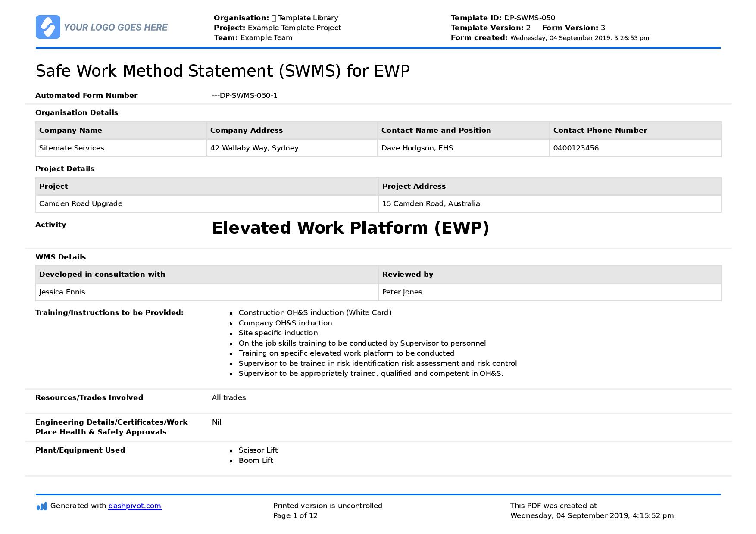Click the 'Peter Jones' cell
The image size is (756, 534).
[550, 292]
